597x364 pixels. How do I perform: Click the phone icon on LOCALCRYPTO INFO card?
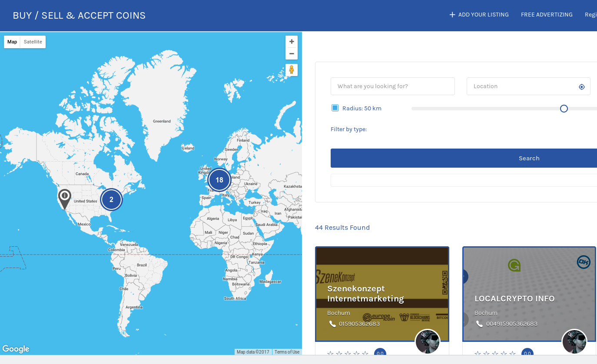[479, 324]
